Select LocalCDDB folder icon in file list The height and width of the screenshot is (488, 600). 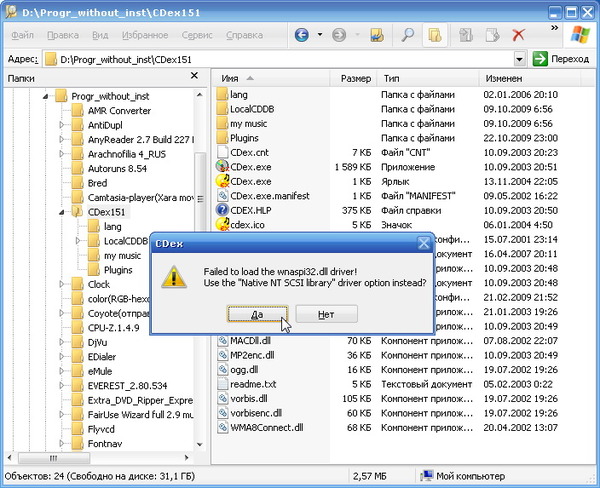[x=222, y=109]
